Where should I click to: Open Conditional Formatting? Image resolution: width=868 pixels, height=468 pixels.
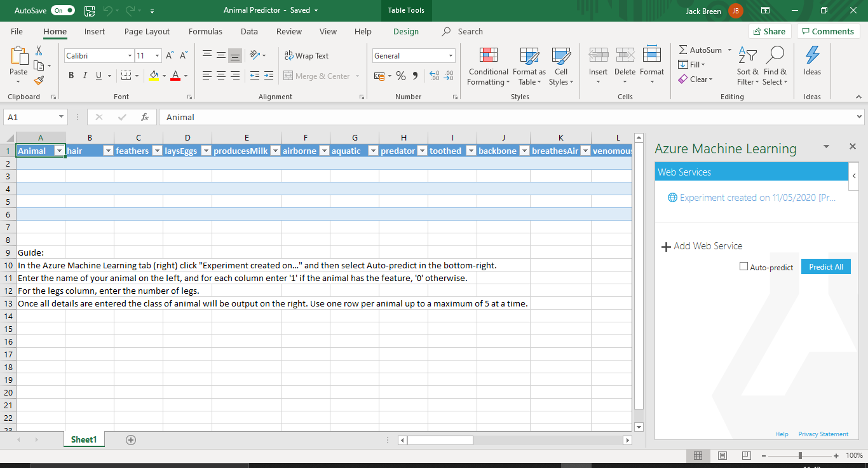click(x=488, y=66)
